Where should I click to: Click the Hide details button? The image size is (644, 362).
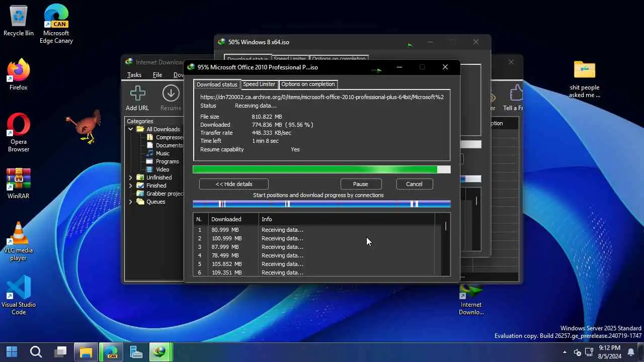coord(234,184)
